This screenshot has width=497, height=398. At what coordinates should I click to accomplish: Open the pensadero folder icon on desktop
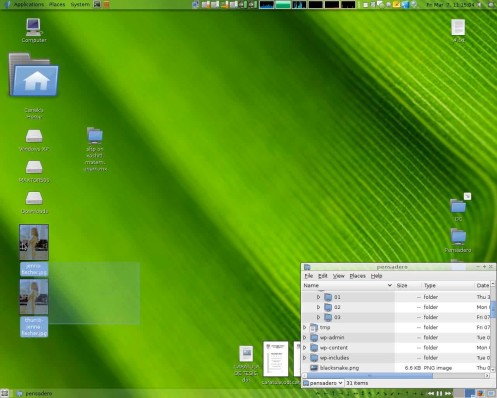tap(458, 237)
